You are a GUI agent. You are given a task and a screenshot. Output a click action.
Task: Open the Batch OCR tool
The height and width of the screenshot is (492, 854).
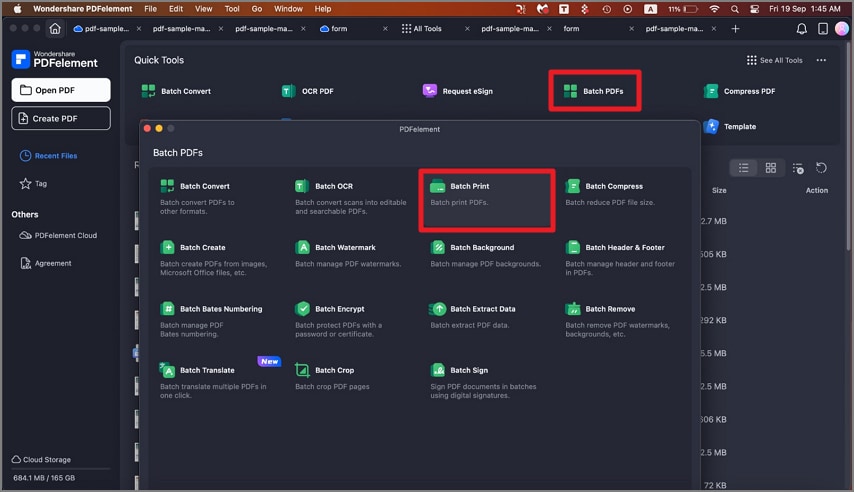pyautogui.click(x=350, y=197)
